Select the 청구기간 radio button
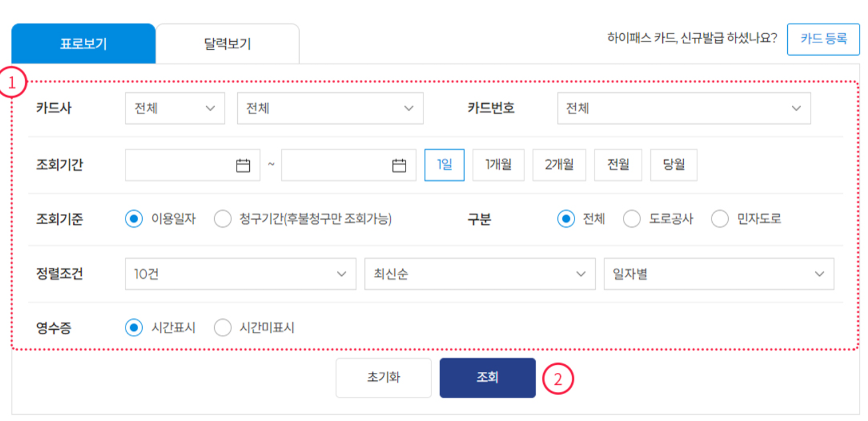The height and width of the screenshot is (421, 868). pos(222,219)
